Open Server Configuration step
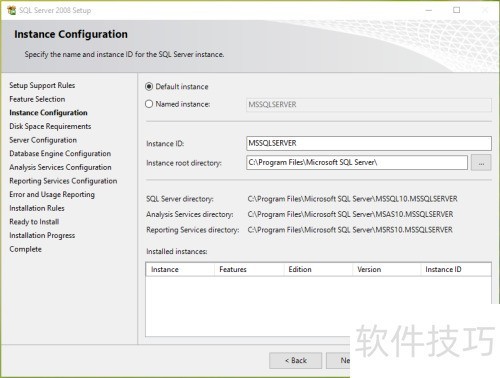 [43, 140]
